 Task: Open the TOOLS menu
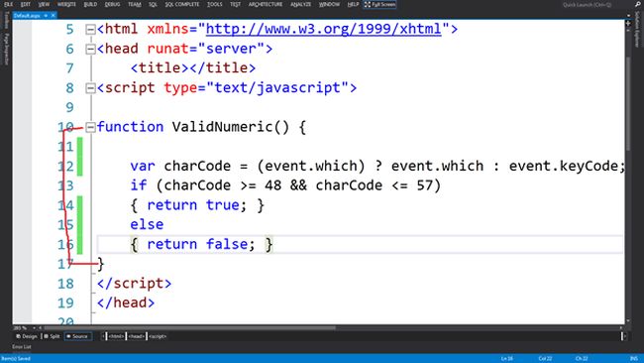[214, 4]
